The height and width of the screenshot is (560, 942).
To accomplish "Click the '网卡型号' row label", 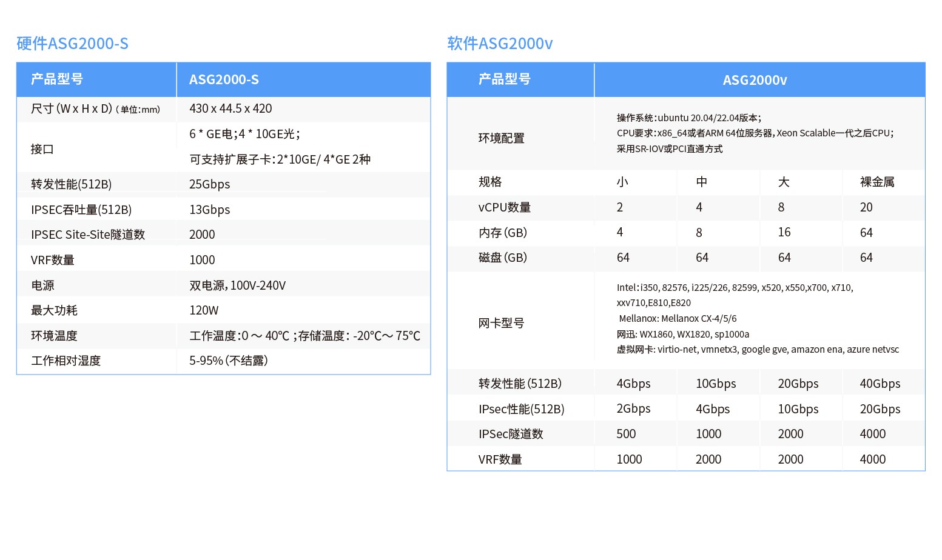I will 501,323.
